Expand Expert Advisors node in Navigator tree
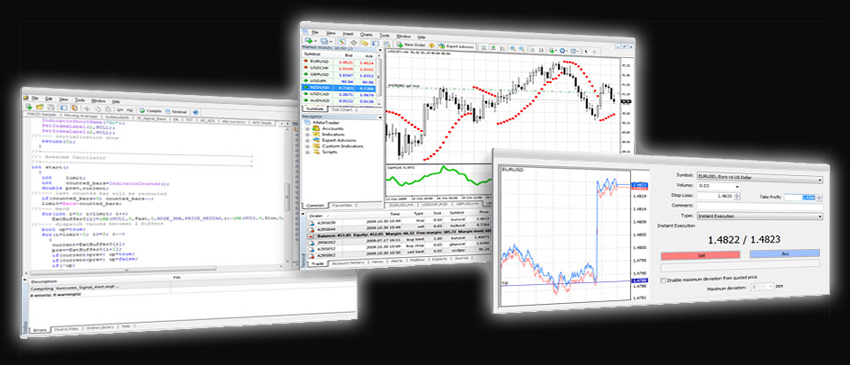 pyautogui.click(x=307, y=140)
